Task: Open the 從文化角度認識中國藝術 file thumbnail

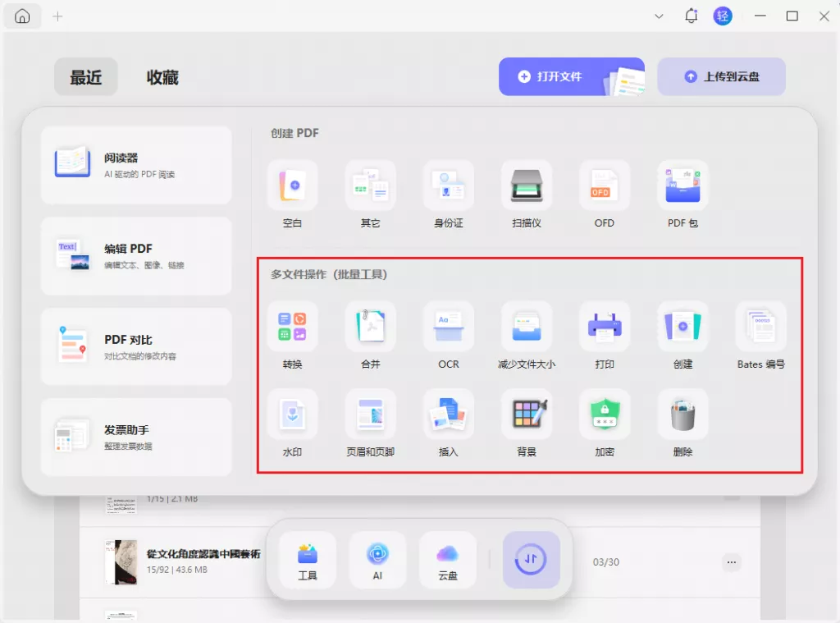Action: tap(121, 562)
